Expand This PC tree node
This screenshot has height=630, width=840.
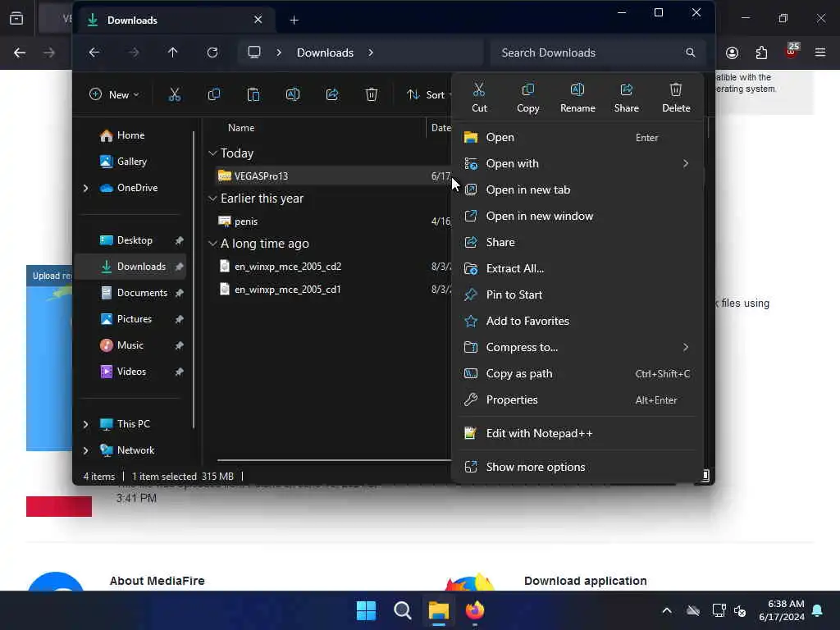85,424
